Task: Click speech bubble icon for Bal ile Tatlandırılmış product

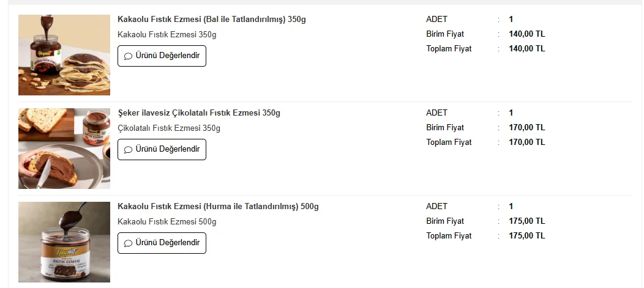Action: click(x=128, y=56)
